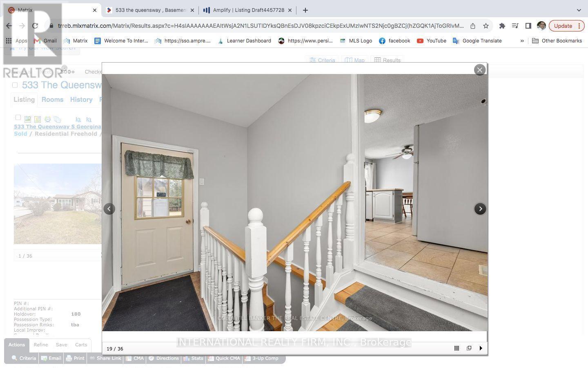Open the MLS Logo bookmark

(356, 41)
